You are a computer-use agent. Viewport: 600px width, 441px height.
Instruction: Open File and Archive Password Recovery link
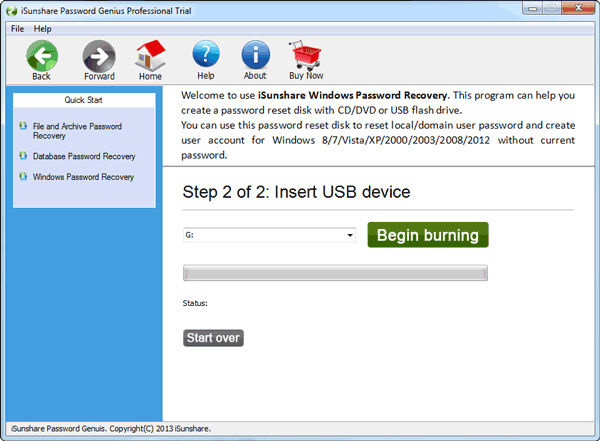tap(77, 131)
